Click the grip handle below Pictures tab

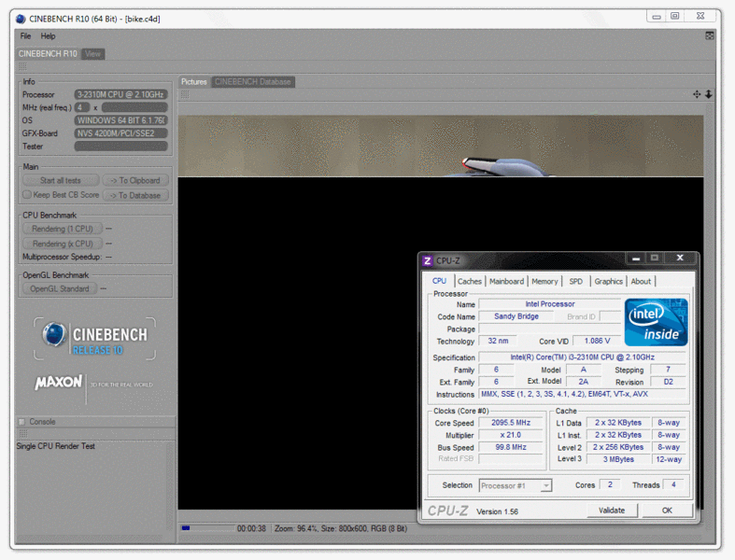(185, 94)
